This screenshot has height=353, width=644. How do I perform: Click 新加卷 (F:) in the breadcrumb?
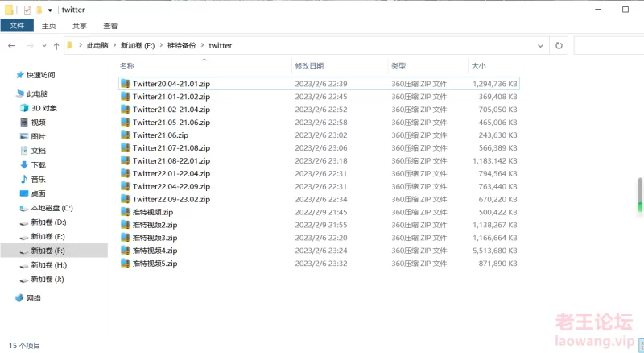click(138, 45)
